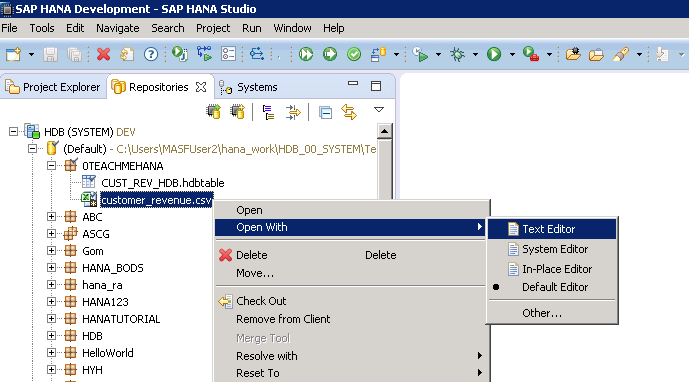
Task: Expand the ABC package
Action: 51,217
